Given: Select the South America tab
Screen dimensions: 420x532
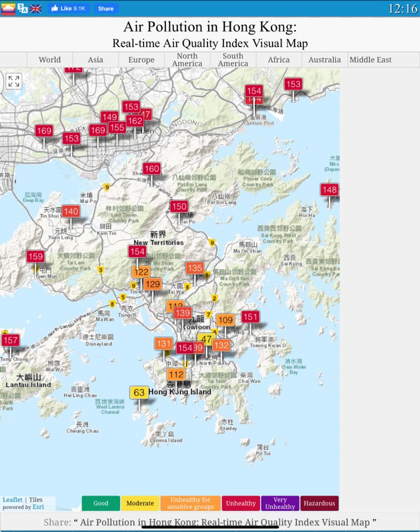Looking at the screenshot, I should (x=233, y=60).
